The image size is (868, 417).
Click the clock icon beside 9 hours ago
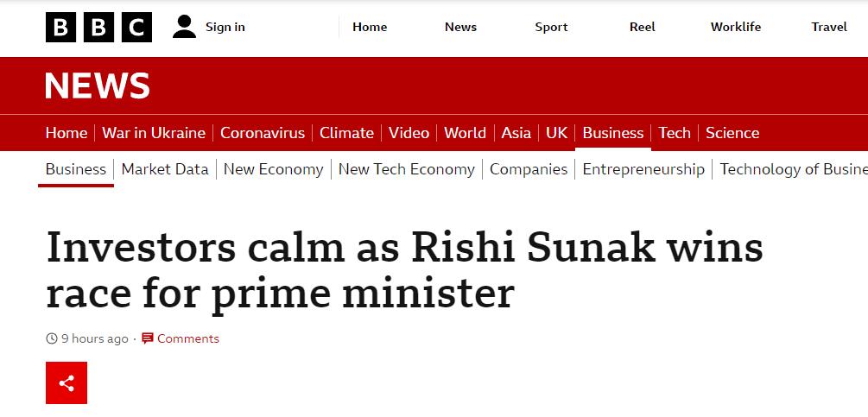pyautogui.click(x=52, y=338)
